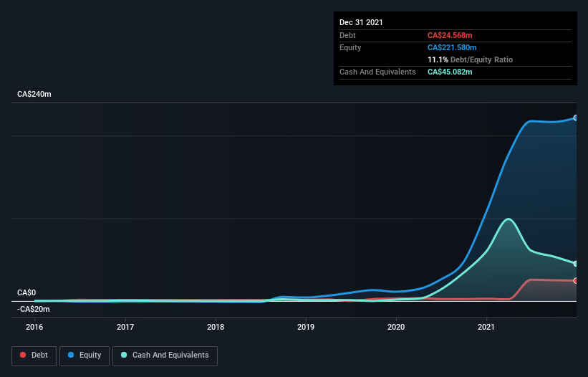Click the 2019 x-axis label
The width and height of the screenshot is (588, 377).
(x=306, y=327)
